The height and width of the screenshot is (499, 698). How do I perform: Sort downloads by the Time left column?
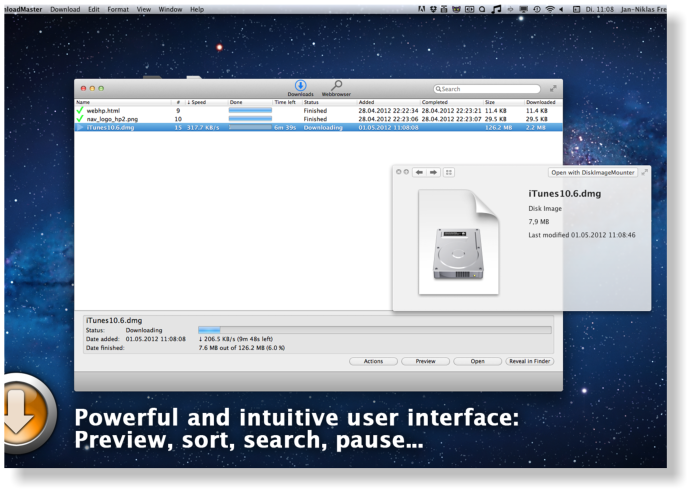point(287,102)
